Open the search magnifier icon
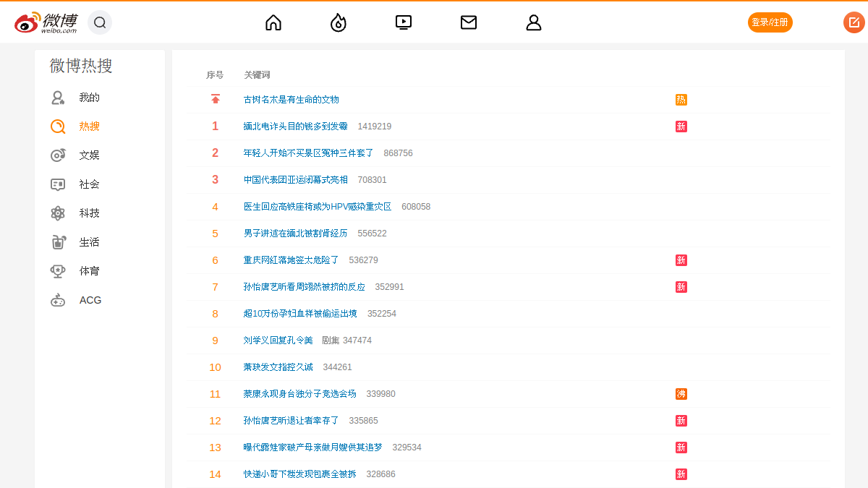868x488 pixels. coord(100,22)
